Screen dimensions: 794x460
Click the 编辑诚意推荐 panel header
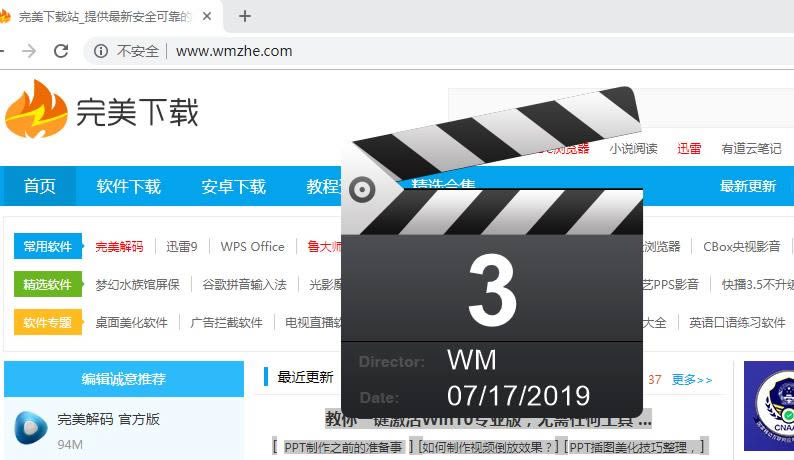pyautogui.click(x=124, y=378)
